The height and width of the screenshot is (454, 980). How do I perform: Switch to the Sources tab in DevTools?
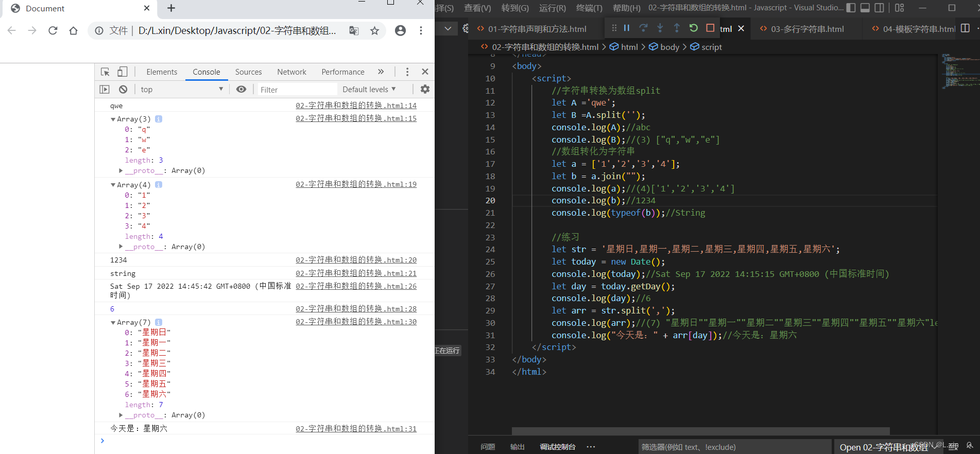[x=249, y=72]
